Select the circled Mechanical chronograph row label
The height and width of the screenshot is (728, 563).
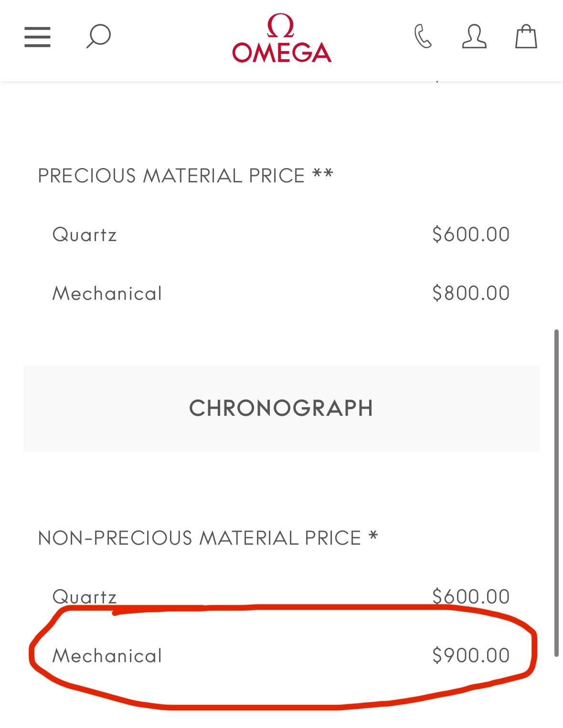click(x=107, y=656)
